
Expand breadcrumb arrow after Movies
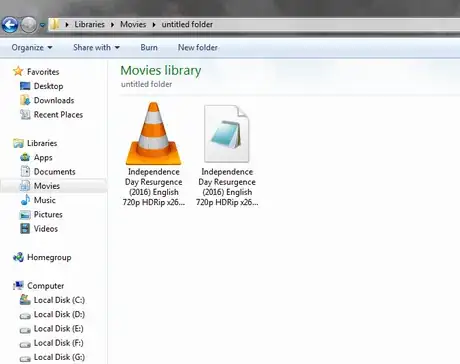pos(154,24)
